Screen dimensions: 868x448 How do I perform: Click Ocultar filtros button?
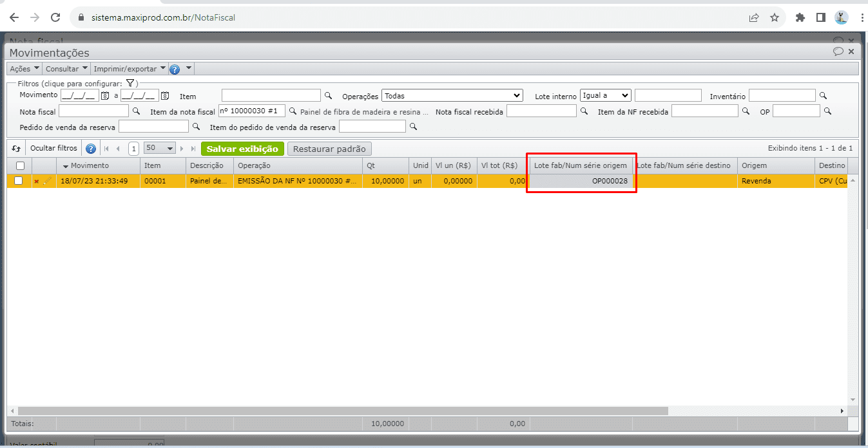coord(54,149)
